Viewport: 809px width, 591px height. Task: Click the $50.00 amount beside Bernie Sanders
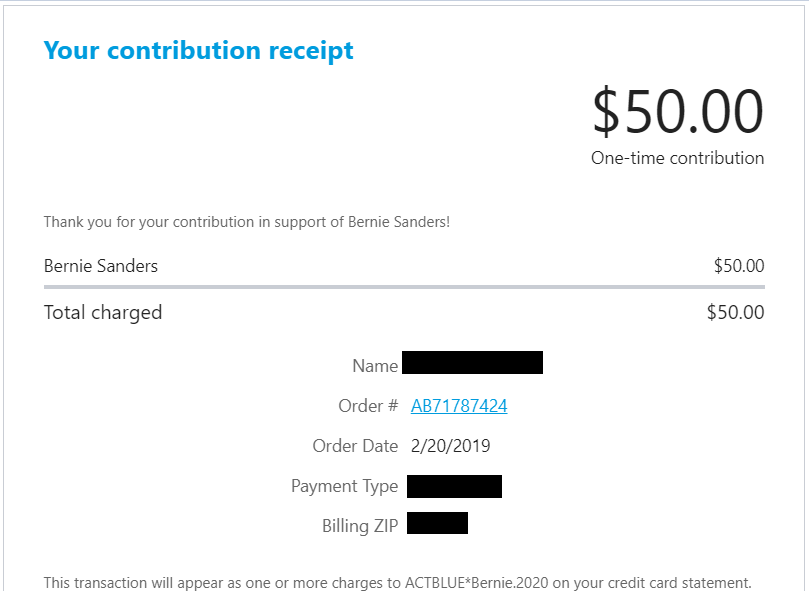click(x=738, y=266)
